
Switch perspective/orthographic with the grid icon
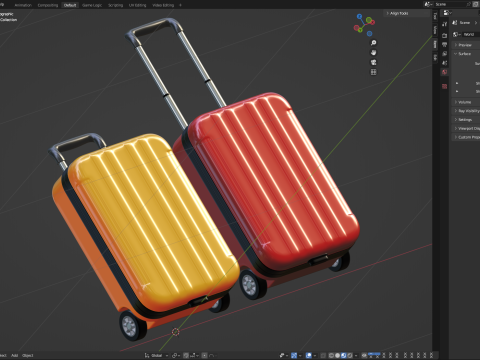coord(374,72)
